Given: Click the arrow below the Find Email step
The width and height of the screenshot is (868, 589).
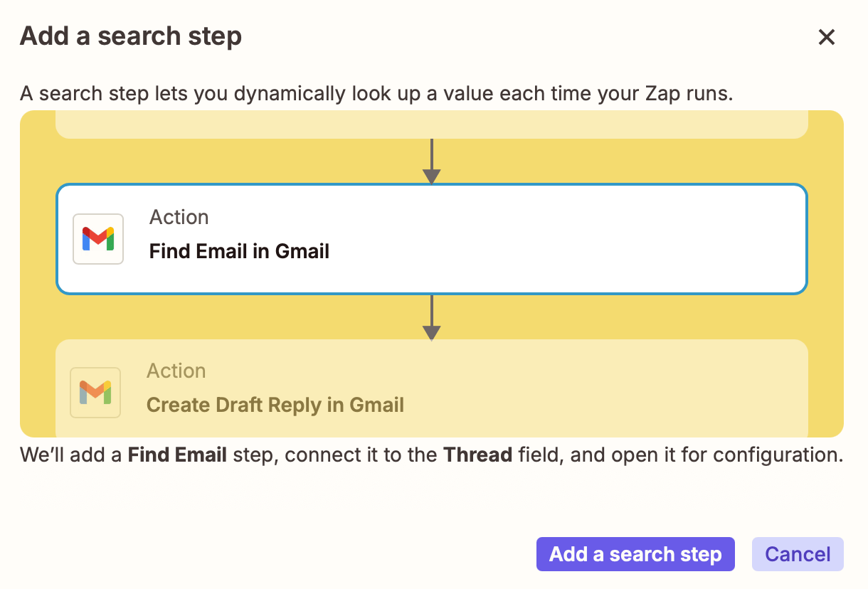Looking at the screenshot, I should tap(431, 318).
